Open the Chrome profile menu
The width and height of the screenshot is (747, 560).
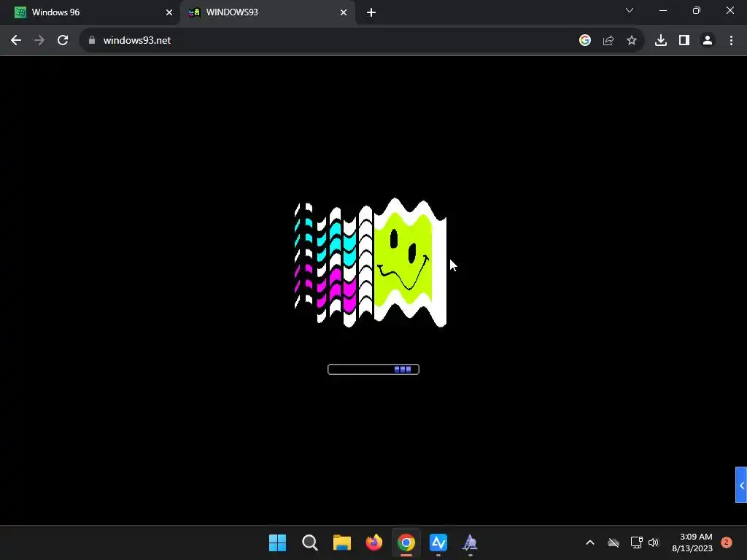tap(708, 41)
